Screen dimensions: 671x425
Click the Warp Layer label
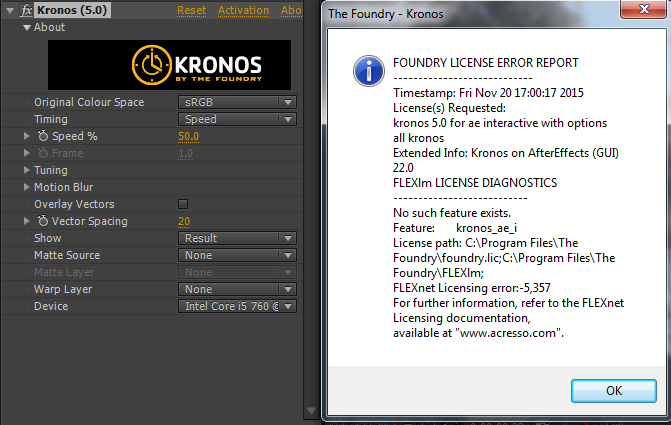63,289
